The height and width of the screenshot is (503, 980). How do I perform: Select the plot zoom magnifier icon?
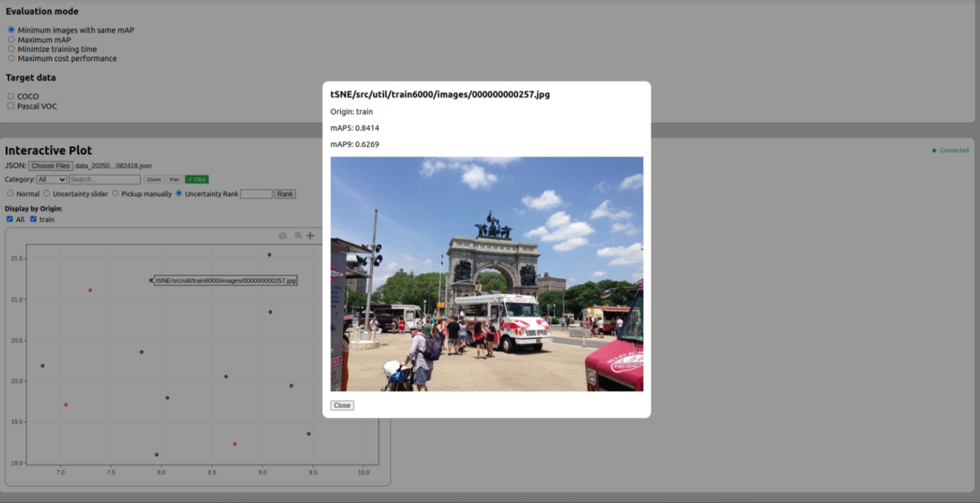click(299, 236)
